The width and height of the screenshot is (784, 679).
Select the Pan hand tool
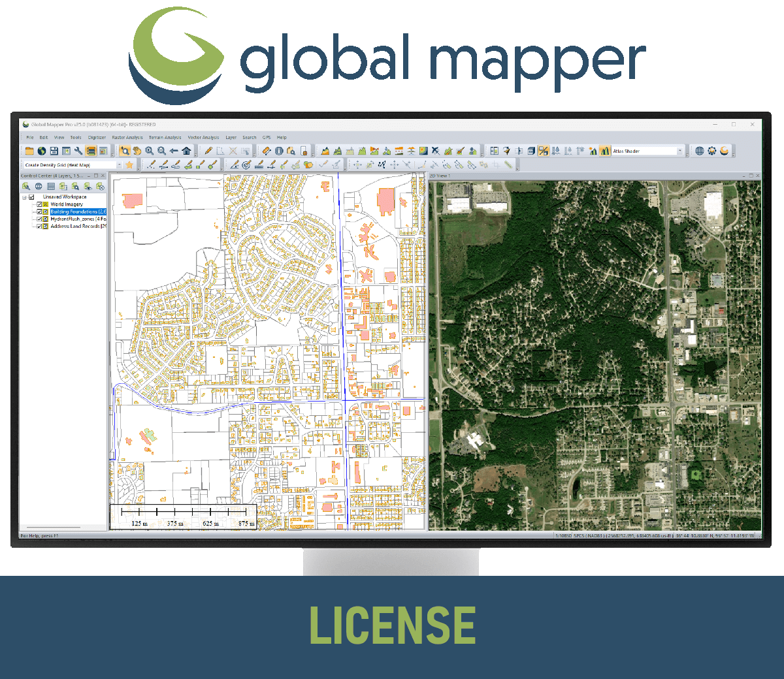tap(137, 151)
